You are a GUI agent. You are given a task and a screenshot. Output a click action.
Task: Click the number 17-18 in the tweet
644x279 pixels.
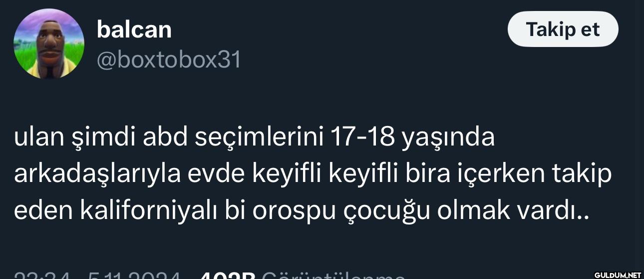tap(362, 138)
